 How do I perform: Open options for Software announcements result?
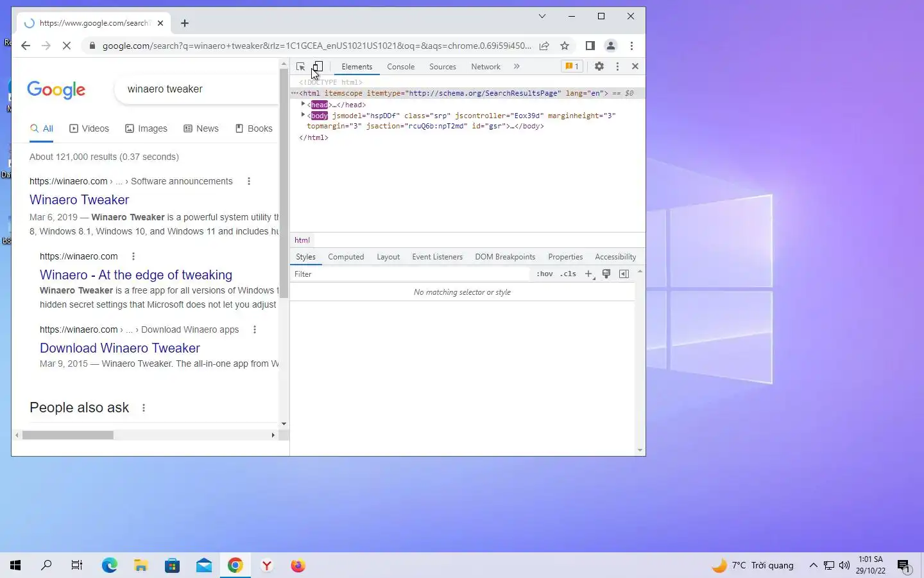249,181
